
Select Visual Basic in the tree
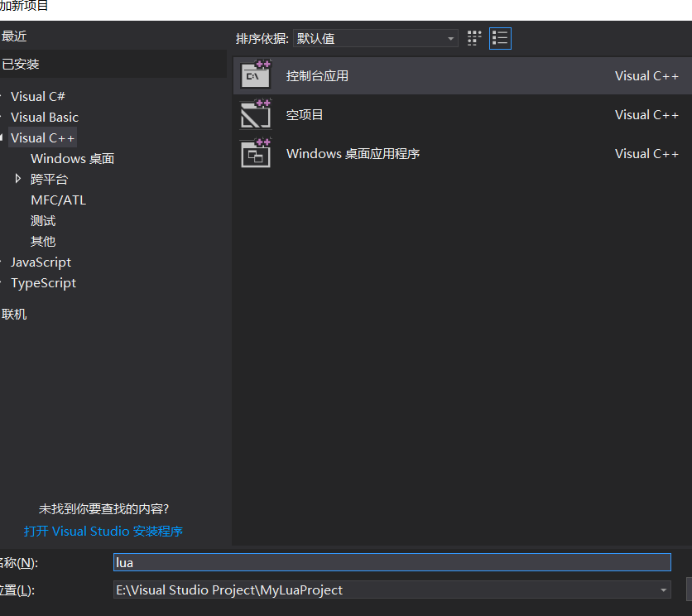click(45, 117)
